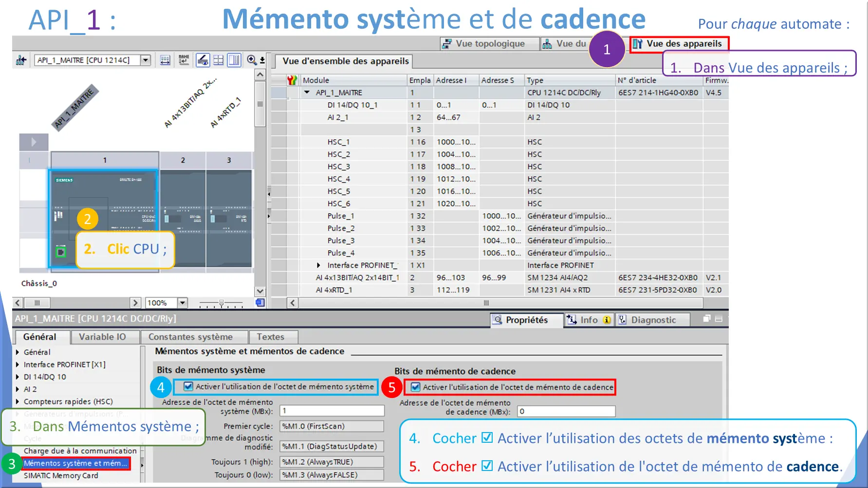Open the 100% zoom level dropdown
The image size is (868, 488).
[183, 303]
